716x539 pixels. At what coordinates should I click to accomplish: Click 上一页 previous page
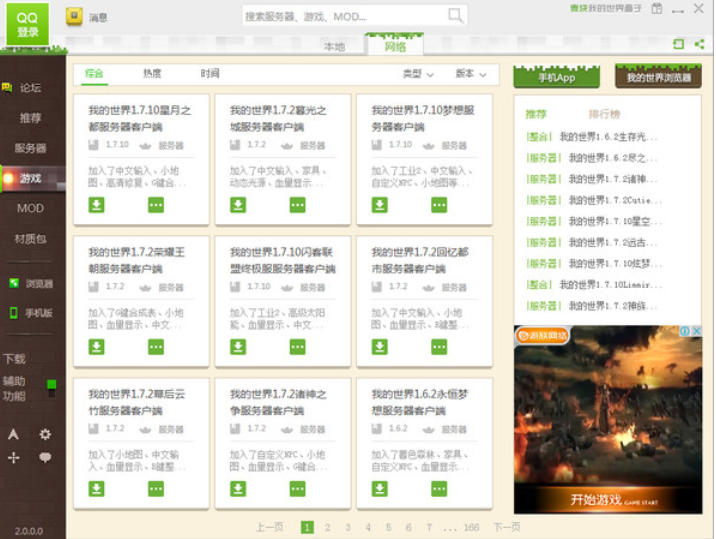269,528
